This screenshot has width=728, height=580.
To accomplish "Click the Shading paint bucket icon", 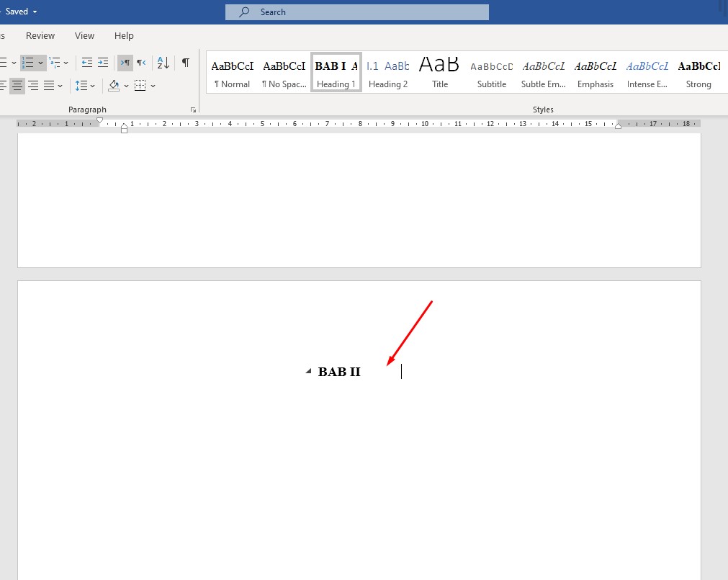I will pos(114,86).
